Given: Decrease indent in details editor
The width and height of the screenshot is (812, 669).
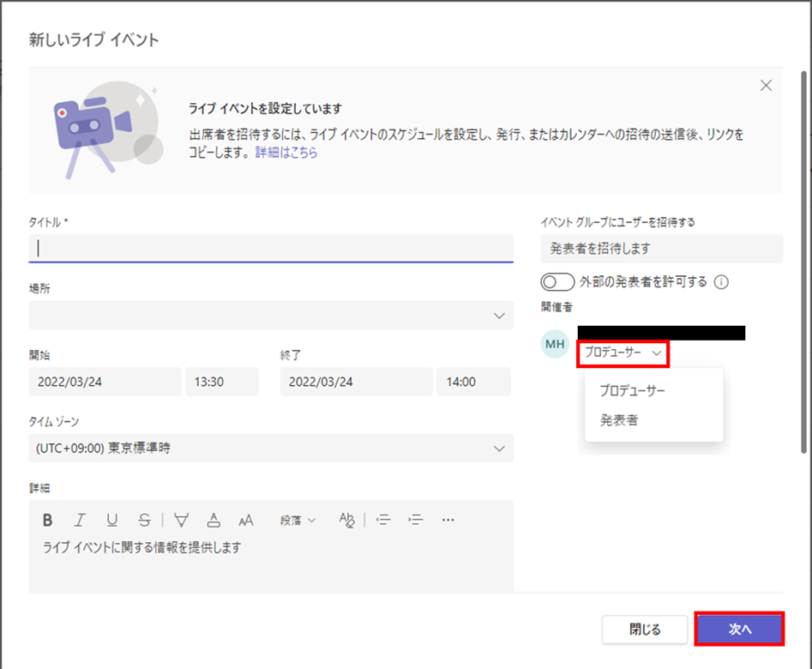Looking at the screenshot, I should (x=383, y=520).
